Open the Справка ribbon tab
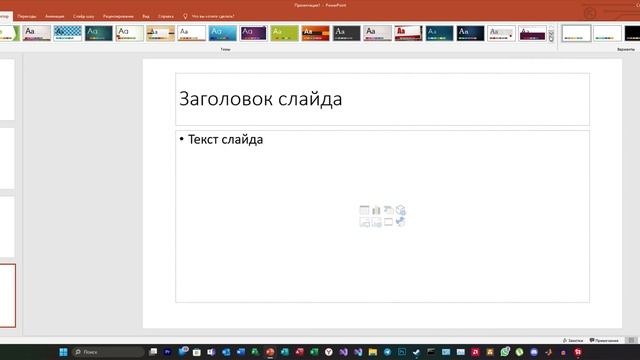 166,16
